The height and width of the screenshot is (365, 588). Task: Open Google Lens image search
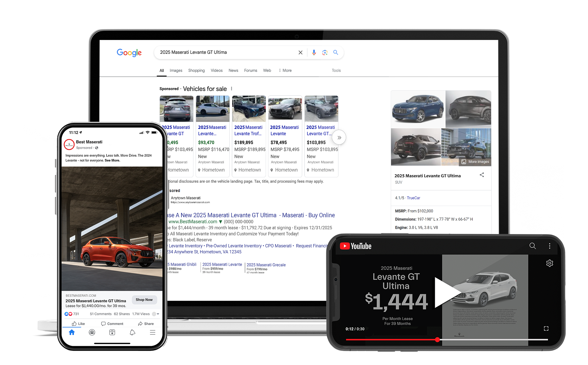coord(325,52)
